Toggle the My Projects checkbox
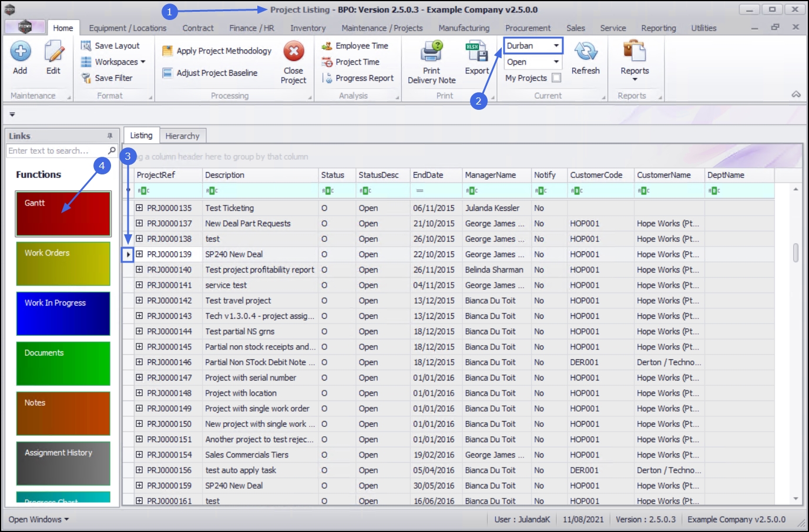Screen dimensions: 809x532 click(x=556, y=78)
